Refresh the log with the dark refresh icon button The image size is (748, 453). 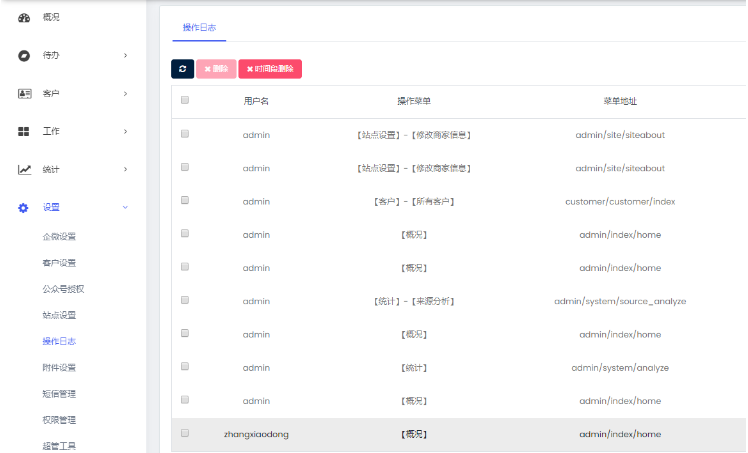182,69
